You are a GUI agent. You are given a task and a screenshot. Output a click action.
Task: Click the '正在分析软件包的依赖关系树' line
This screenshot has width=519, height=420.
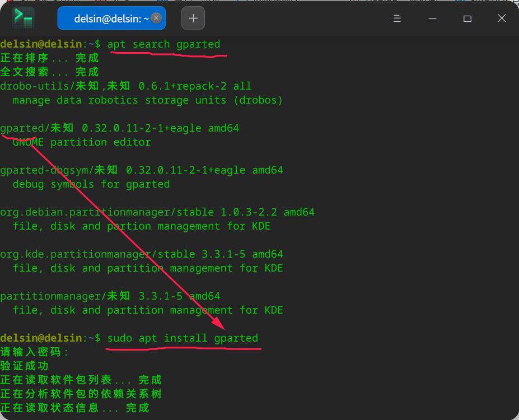click(x=81, y=394)
